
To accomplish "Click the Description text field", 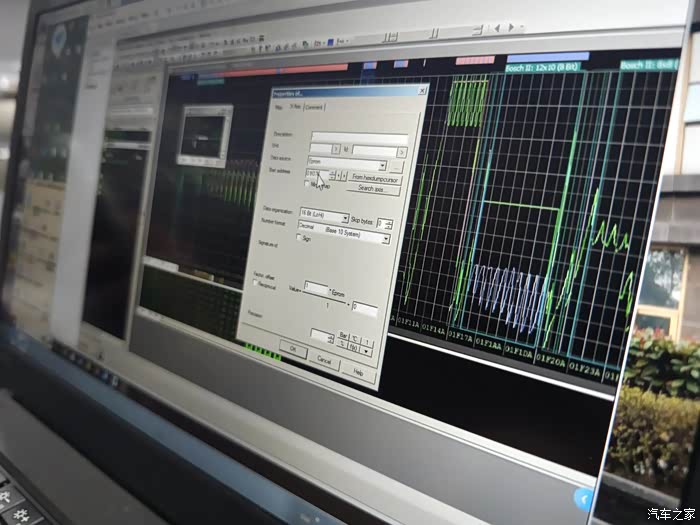I will 359,137.
